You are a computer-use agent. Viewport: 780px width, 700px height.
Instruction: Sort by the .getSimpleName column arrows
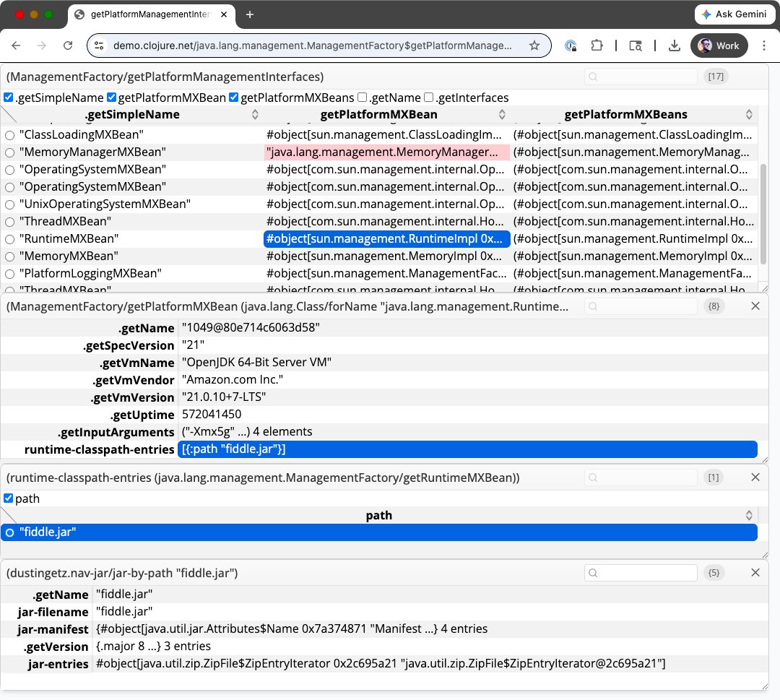pos(255,114)
